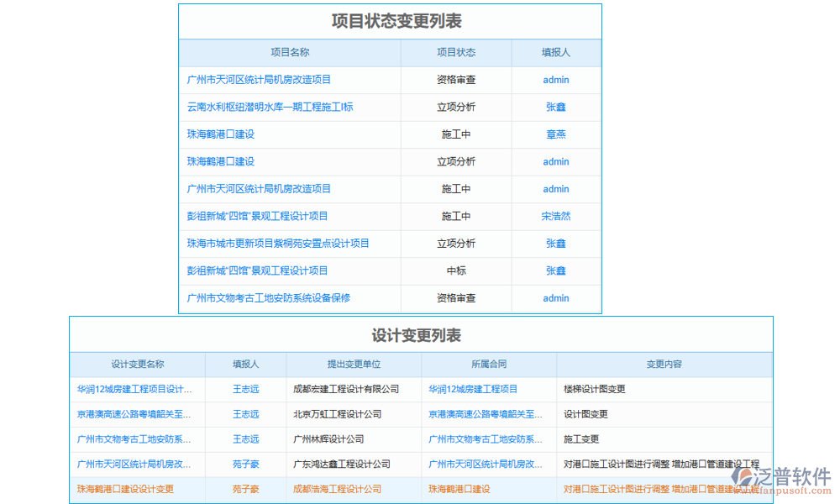Select admin next to 资格审查 status
The width and height of the screenshot is (840, 504).
555,80
